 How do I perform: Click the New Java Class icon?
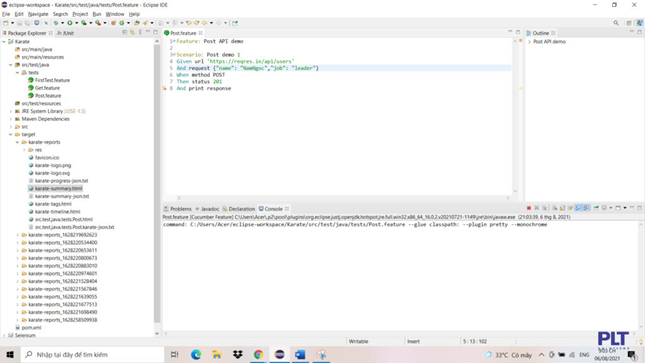tap(121, 23)
